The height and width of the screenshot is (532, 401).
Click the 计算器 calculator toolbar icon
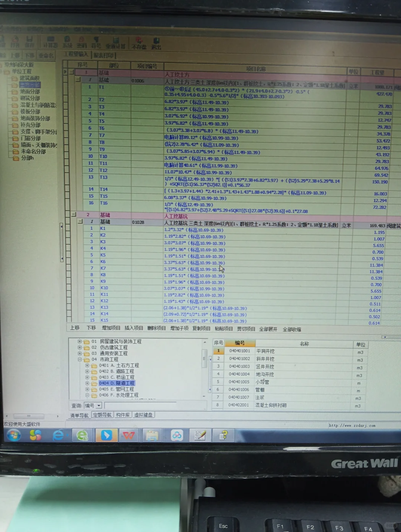50,42
